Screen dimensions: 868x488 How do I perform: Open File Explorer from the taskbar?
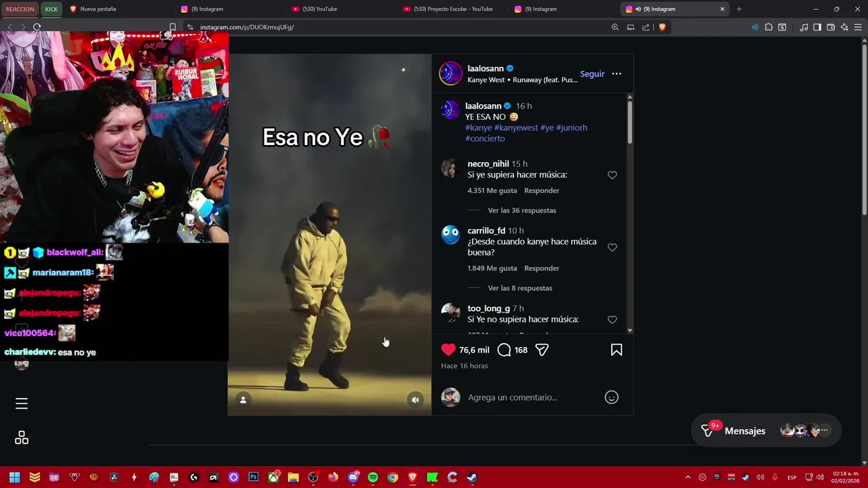tap(293, 477)
